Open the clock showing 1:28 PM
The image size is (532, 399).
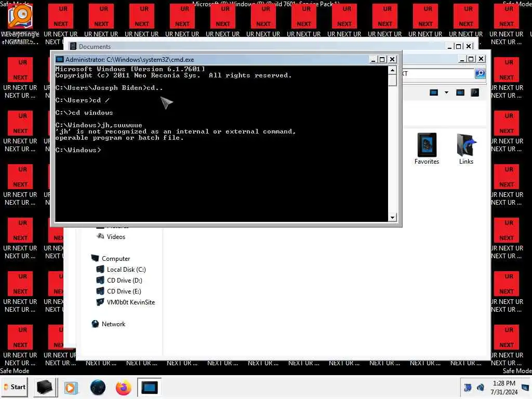[504, 388]
